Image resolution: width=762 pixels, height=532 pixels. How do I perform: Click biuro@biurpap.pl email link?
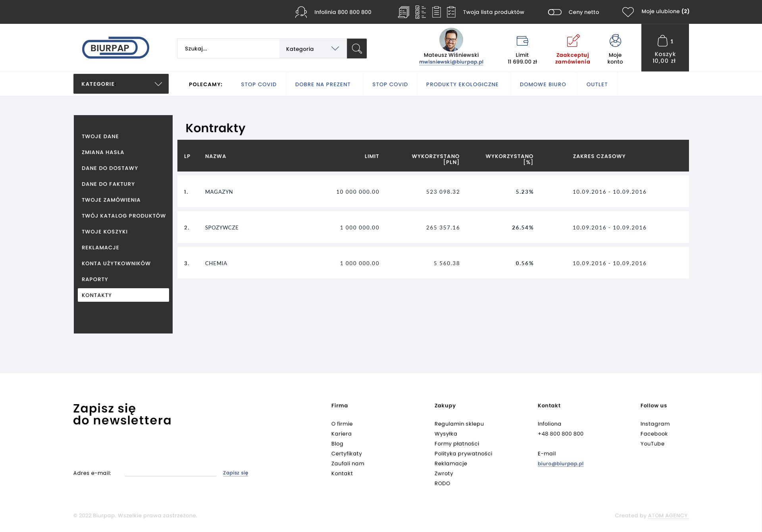pos(560,463)
